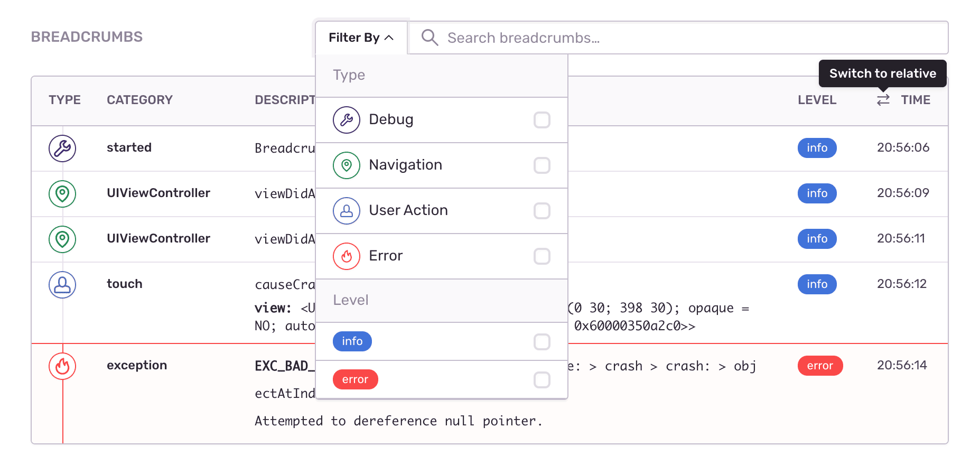The image size is (980, 465).
Task: Select Navigation from the Type filter list
Action: click(405, 165)
